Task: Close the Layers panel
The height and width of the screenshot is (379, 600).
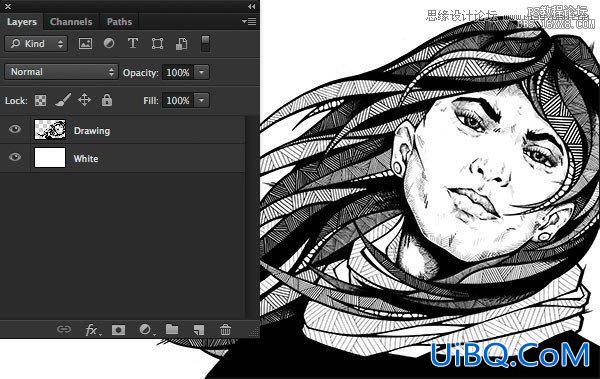Action: pos(8,6)
